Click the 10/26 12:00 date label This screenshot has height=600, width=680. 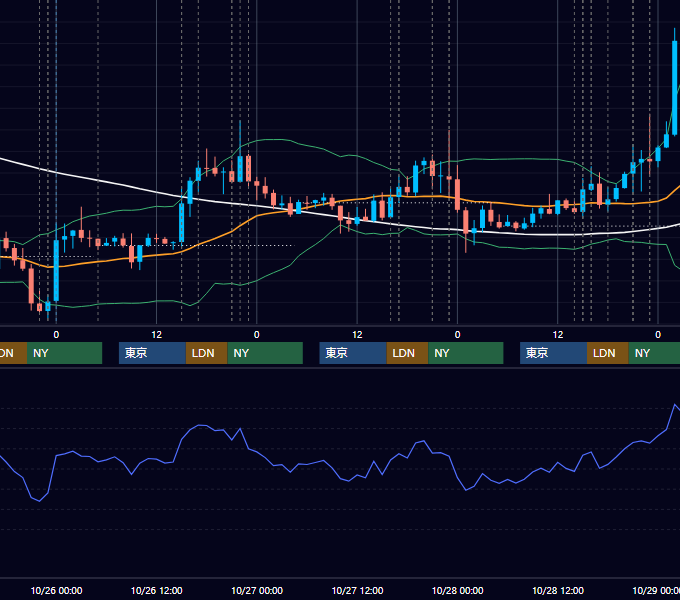[x=157, y=590]
